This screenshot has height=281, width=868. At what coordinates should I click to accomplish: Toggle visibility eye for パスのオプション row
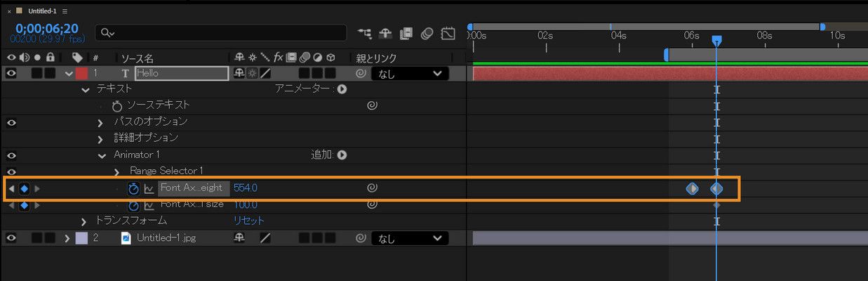pos(11,122)
